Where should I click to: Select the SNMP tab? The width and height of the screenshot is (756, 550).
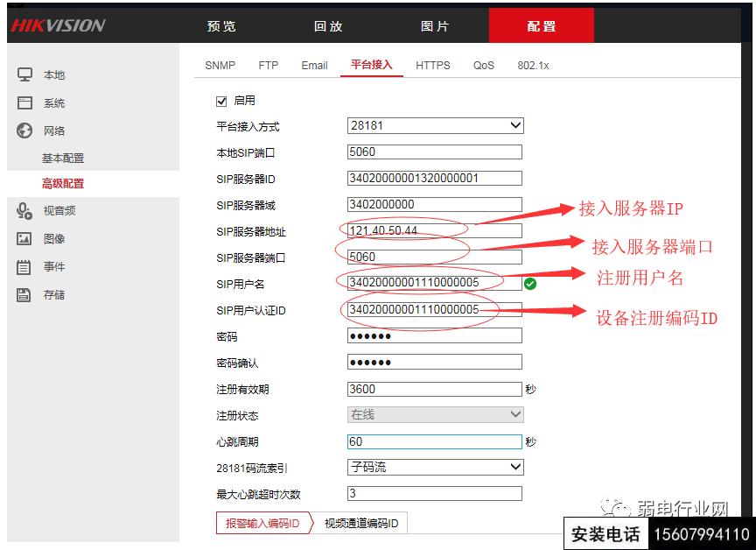[220, 66]
